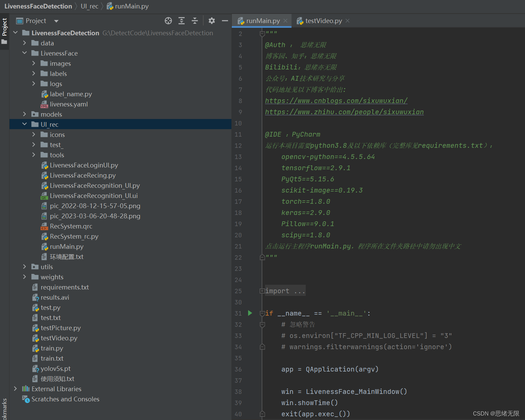Collapse the if __name__ block fold marker
Image resolution: width=525 pixels, height=420 pixels.
point(262,314)
